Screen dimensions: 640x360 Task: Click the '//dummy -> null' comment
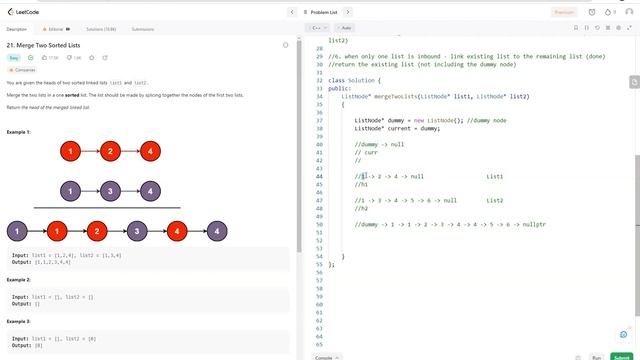pos(379,144)
